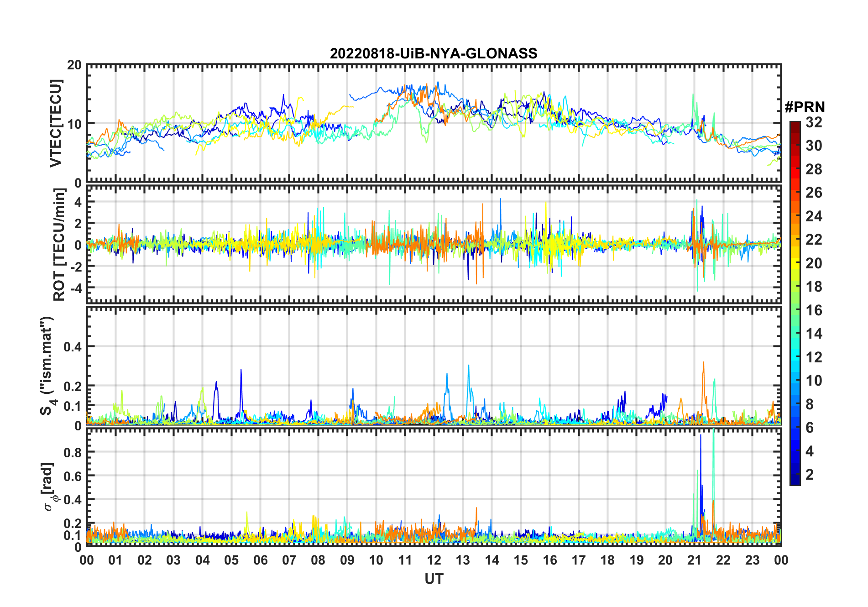Click the ROT time-series plot panel

[x=434, y=244]
